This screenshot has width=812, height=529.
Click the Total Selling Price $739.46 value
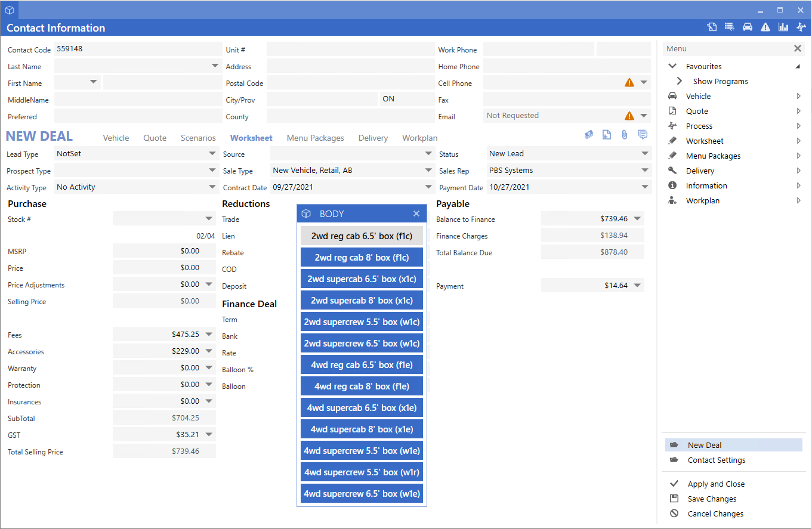186,451
